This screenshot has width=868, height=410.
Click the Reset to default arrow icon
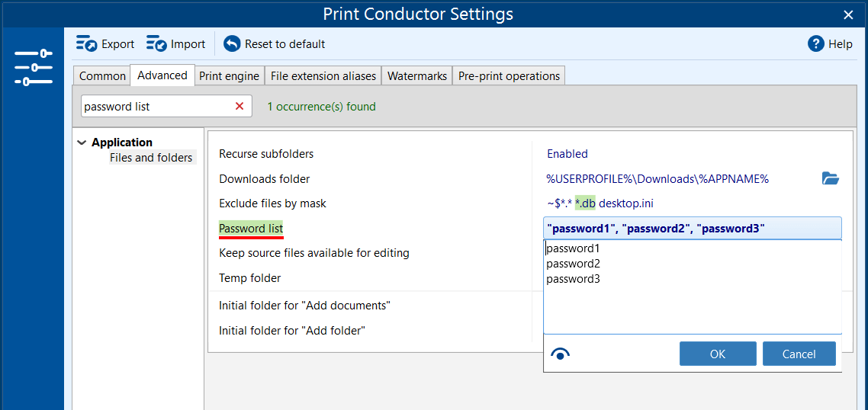click(x=232, y=44)
